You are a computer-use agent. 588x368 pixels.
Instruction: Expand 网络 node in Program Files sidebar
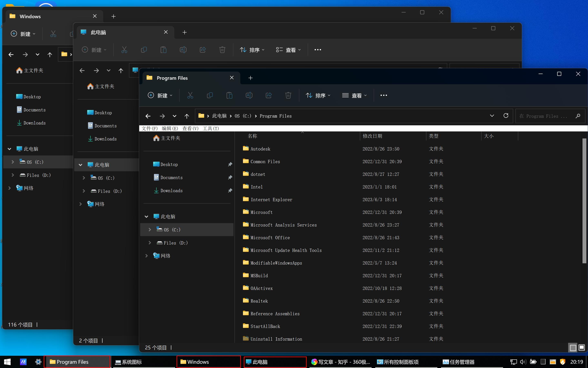pos(147,256)
